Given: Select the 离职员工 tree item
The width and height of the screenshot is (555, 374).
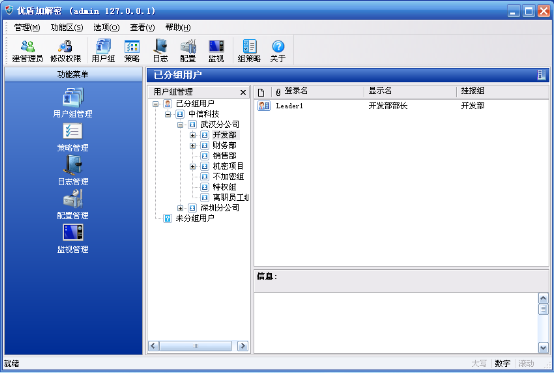Looking at the screenshot, I should pyautogui.click(x=230, y=197).
